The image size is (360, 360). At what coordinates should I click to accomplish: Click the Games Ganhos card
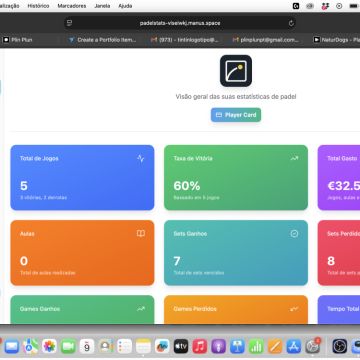pyautogui.click(x=82, y=310)
